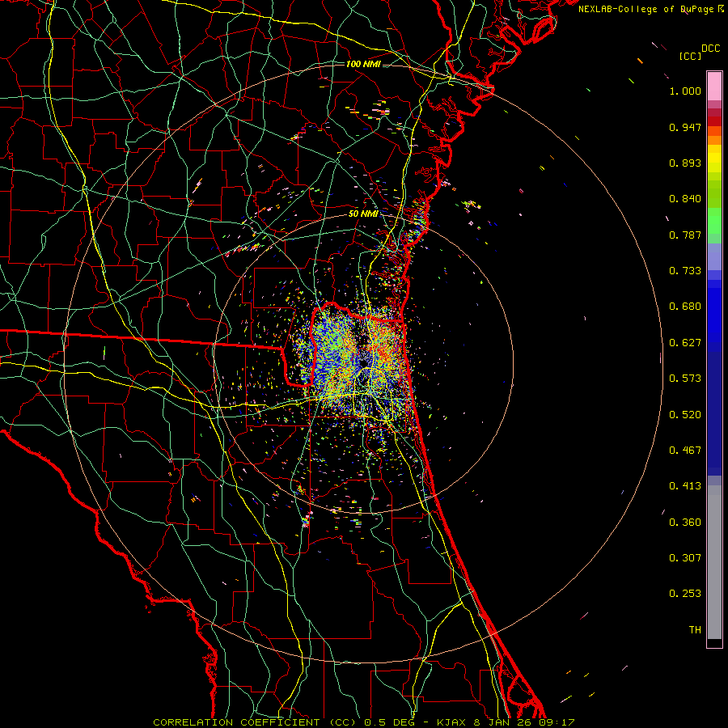The image size is (728, 728).
Task: Click the 0.733 legend value
Action: point(685,271)
